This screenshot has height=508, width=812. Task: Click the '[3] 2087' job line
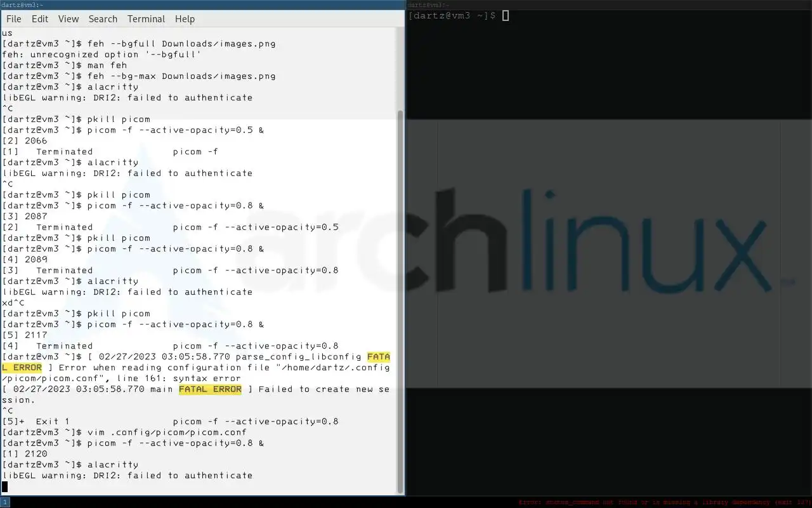coord(25,217)
